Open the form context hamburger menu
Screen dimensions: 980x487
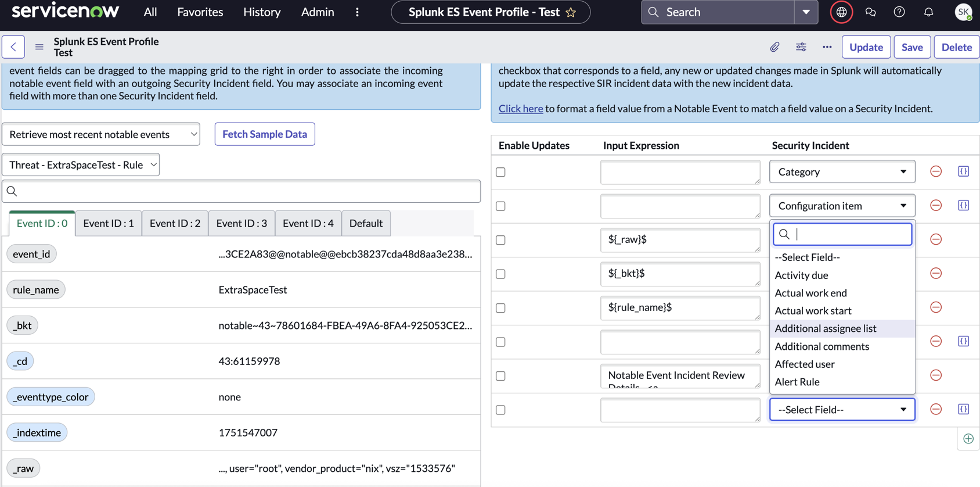tap(39, 47)
